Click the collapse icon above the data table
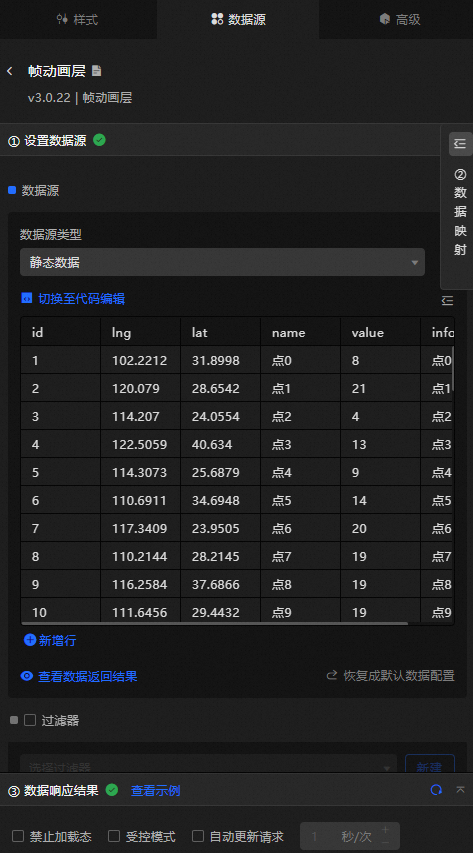The image size is (473, 853). [447, 300]
